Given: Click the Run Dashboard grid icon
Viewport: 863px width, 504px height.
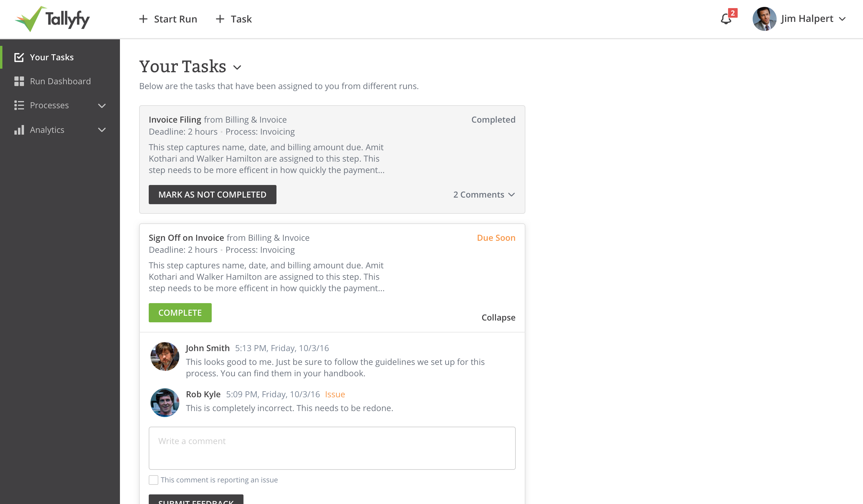Looking at the screenshot, I should 19,81.
